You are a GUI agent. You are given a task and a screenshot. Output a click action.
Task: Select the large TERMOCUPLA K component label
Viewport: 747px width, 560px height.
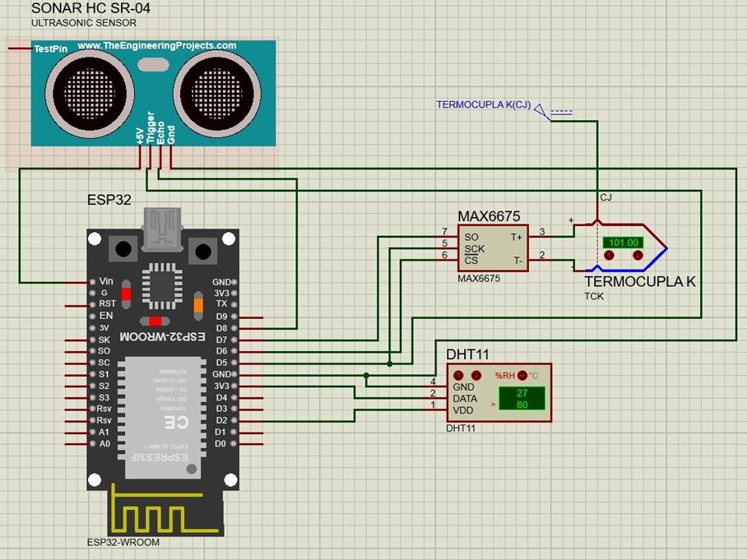click(640, 282)
